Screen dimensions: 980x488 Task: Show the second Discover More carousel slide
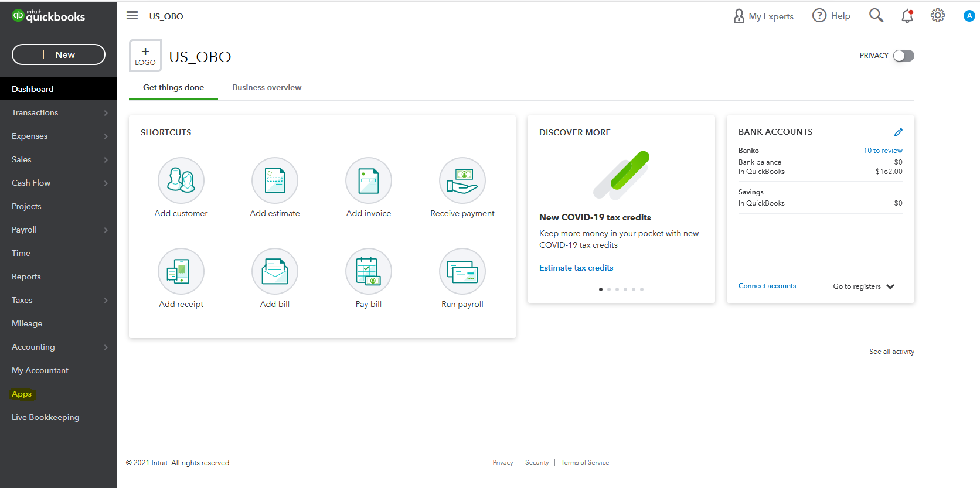tap(609, 289)
